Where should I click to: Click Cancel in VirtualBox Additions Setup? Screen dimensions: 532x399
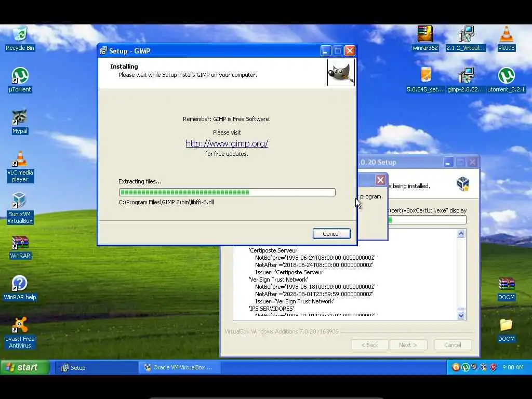[453, 345]
